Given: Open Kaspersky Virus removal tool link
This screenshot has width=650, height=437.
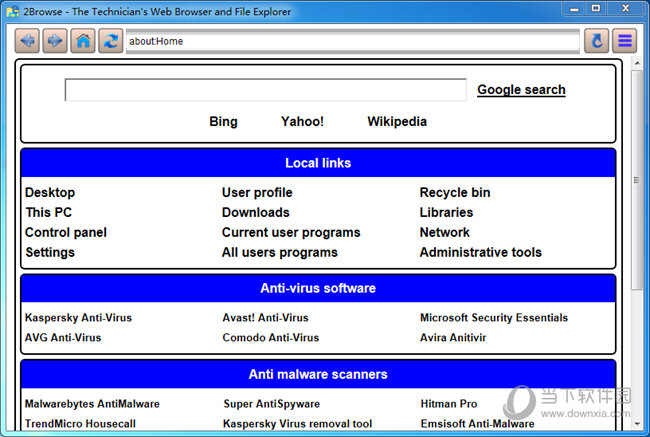Looking at the screenshot, I should [297, 424].
